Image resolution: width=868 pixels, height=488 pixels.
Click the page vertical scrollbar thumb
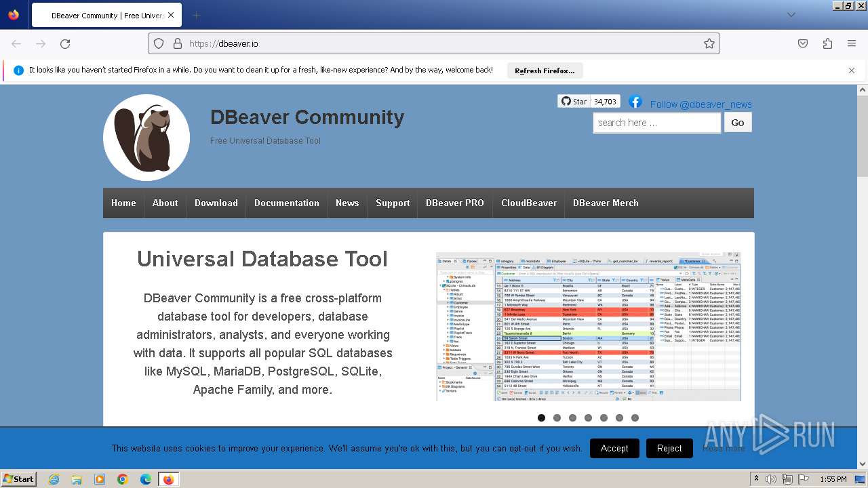863,136
